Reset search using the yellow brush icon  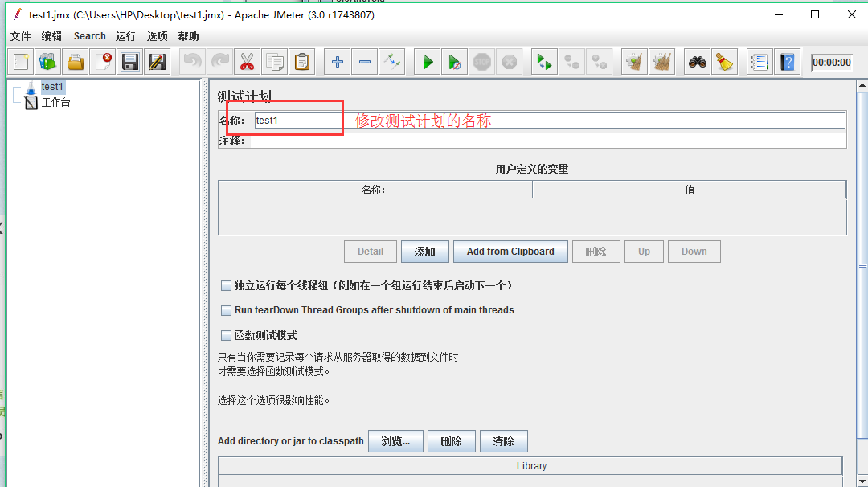[725, 61]
